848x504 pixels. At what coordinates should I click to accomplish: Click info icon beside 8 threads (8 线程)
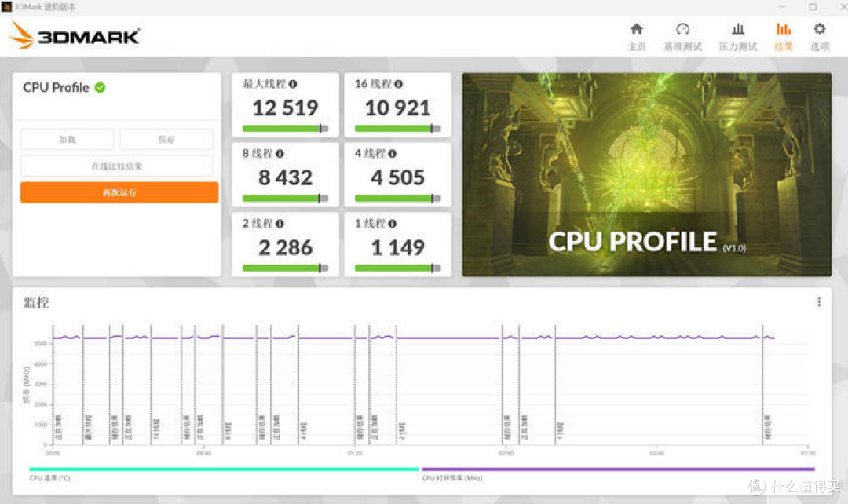(280, 154)
